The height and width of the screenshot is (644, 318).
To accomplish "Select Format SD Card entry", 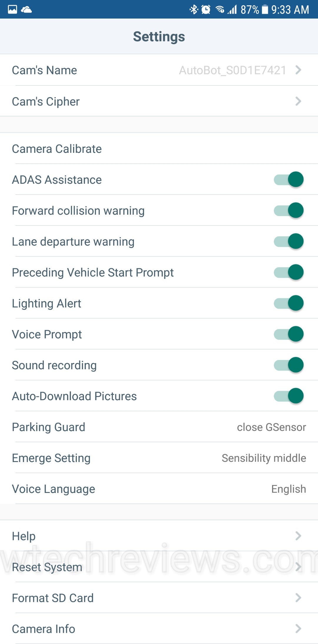I will point(53,598).
